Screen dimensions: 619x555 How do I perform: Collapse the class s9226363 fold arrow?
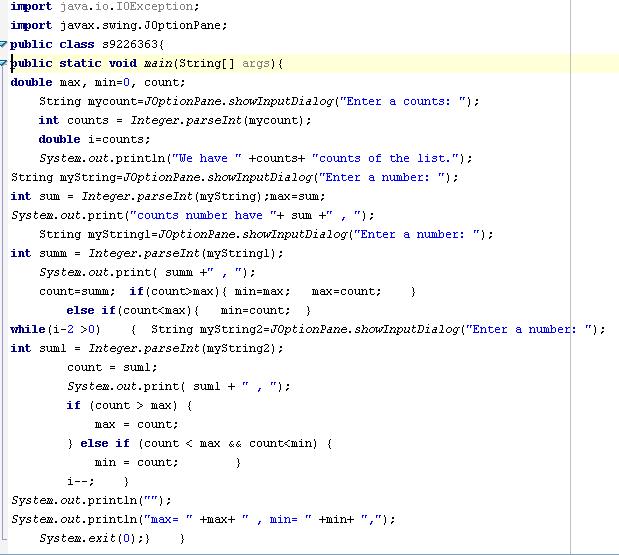tap(3, 44)
